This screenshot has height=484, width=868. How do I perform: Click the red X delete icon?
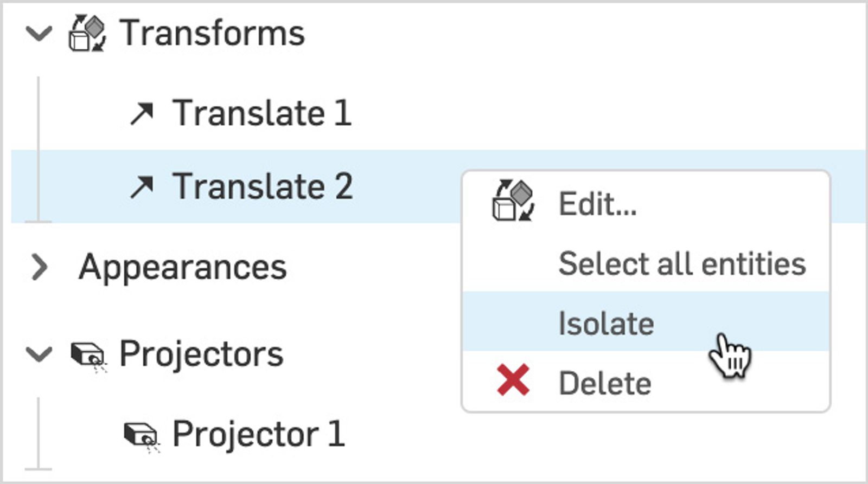click(513, 380)
